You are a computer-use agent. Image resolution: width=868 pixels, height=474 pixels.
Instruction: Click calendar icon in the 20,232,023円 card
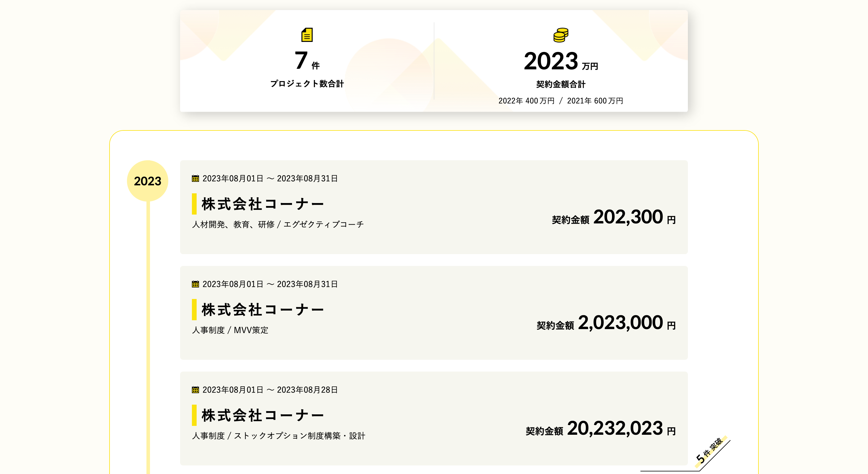click(195, 390)
